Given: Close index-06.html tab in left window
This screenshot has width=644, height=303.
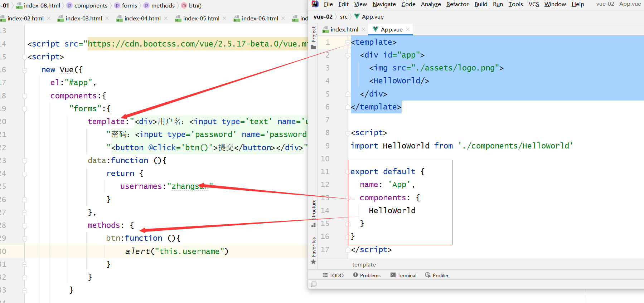Looking at the screenshot, I should (283, 18).
